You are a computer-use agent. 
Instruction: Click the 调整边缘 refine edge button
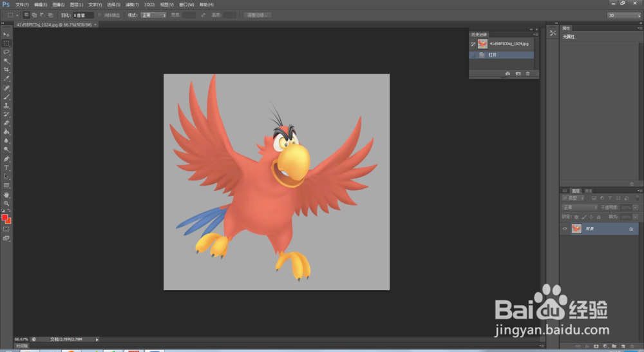[x=258, y=15]
